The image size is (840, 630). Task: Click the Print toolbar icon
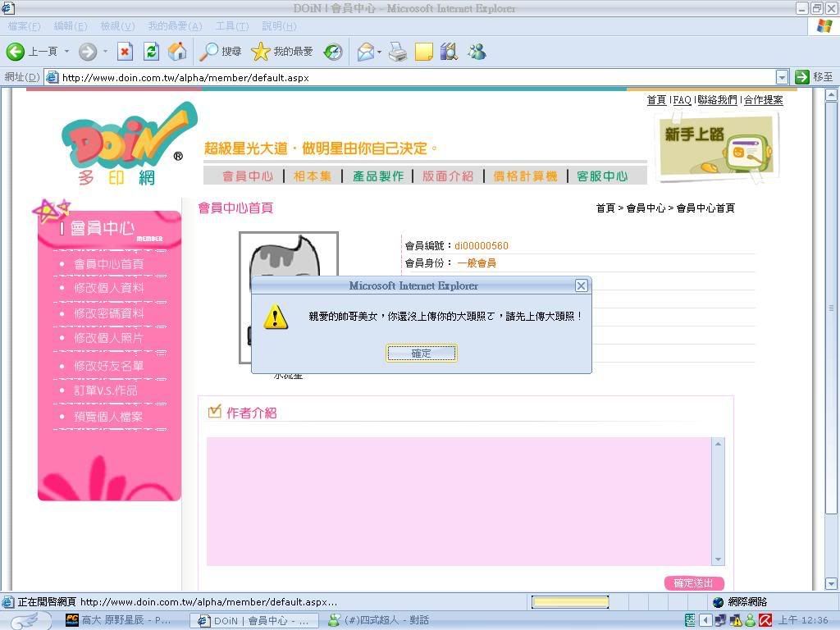point(398,52)
